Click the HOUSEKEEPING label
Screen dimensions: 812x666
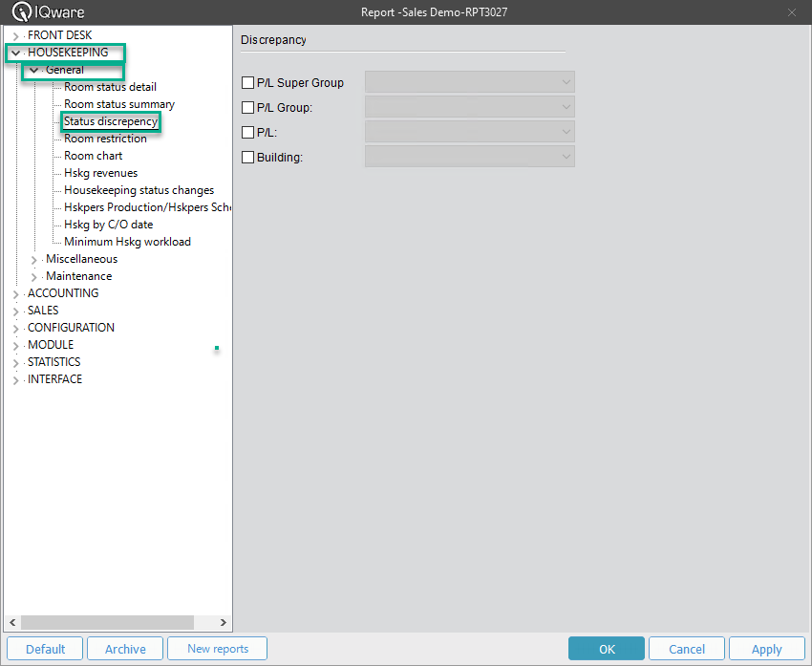[x=68, y=53]
